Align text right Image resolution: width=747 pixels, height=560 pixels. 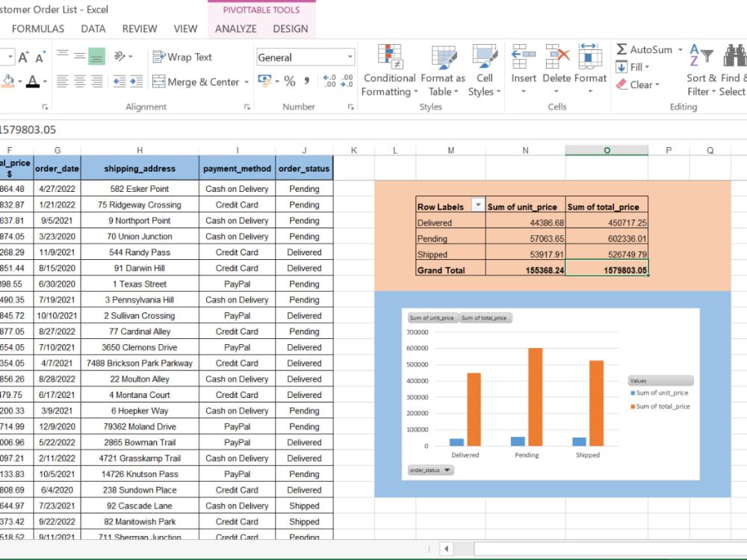click(96, 81)
